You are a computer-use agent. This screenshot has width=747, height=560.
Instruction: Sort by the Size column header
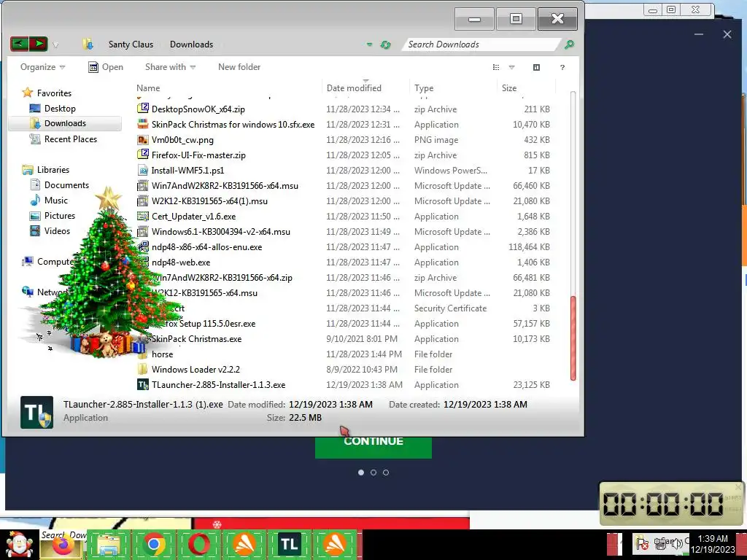pos(527,88)
